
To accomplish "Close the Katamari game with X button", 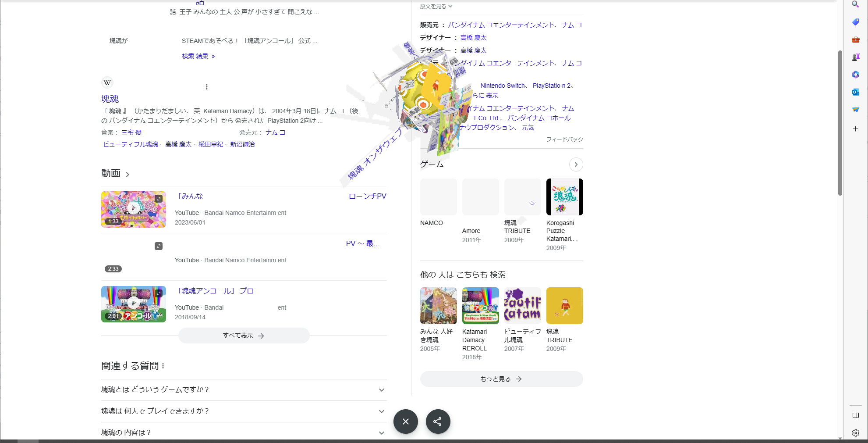I will (x=406, y=422).
